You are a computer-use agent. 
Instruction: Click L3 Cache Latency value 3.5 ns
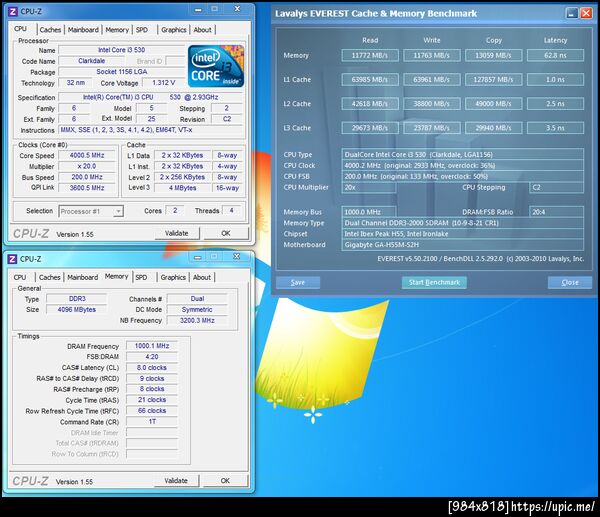[x=555, y=128]
